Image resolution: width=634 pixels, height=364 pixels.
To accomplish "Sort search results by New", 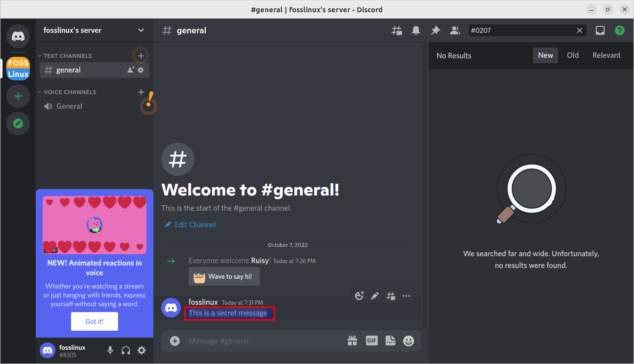I will pos(545,55).
